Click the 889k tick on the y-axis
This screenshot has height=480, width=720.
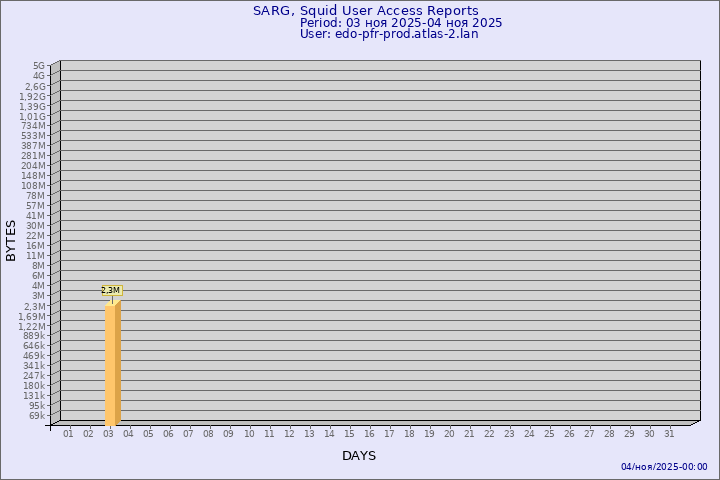tap(34, 336)
